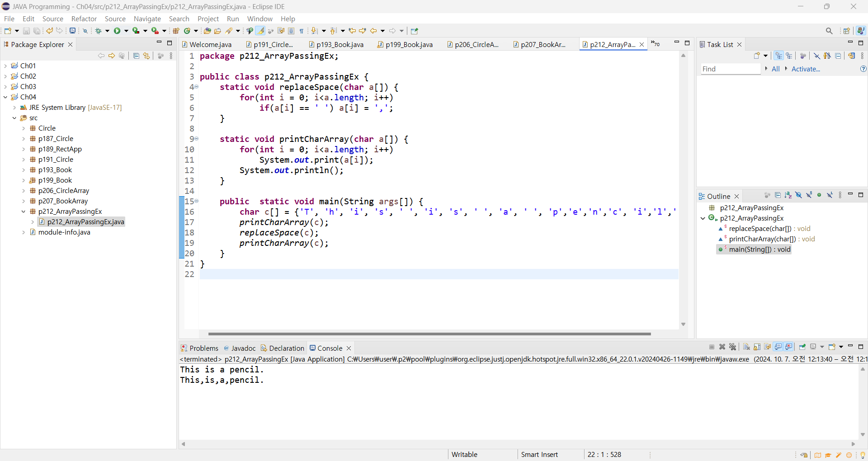This screenshot has height=461, width=868.
Task: Click the Debug bug icon in toolbar
Action: [x=98, y=31]
